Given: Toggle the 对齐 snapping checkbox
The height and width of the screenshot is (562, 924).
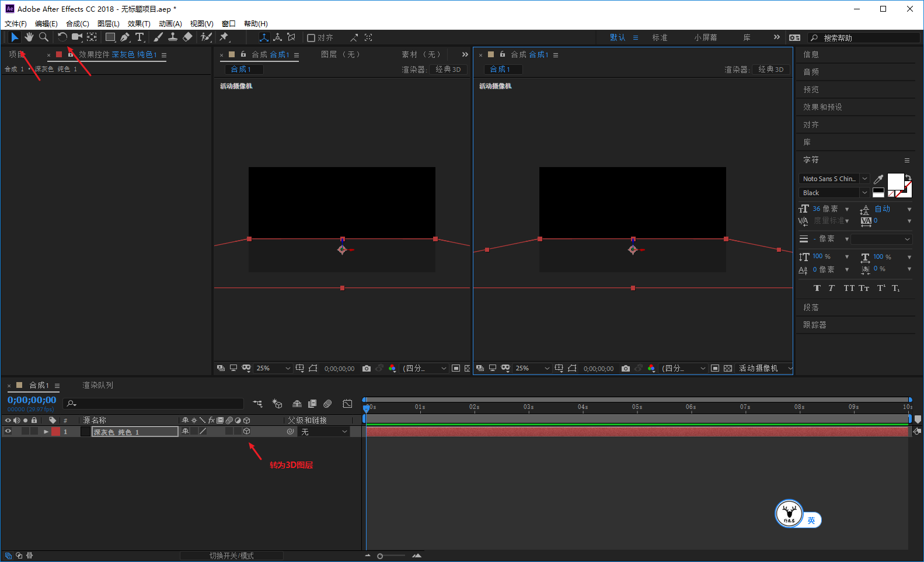Looking at the screenshot, I should (311, 38).
